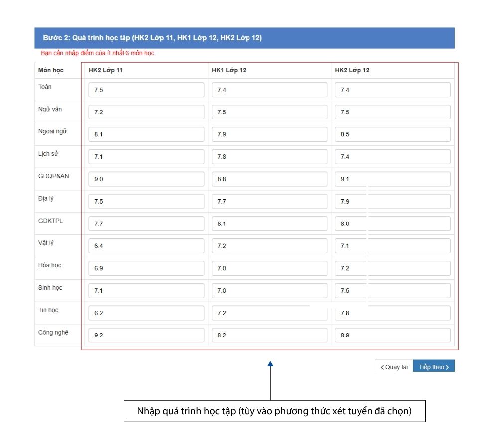Focus the Công nghệ HK2 Lớp 12 input
The height and width of the screenshot is (448, 498).
point(392,336)
